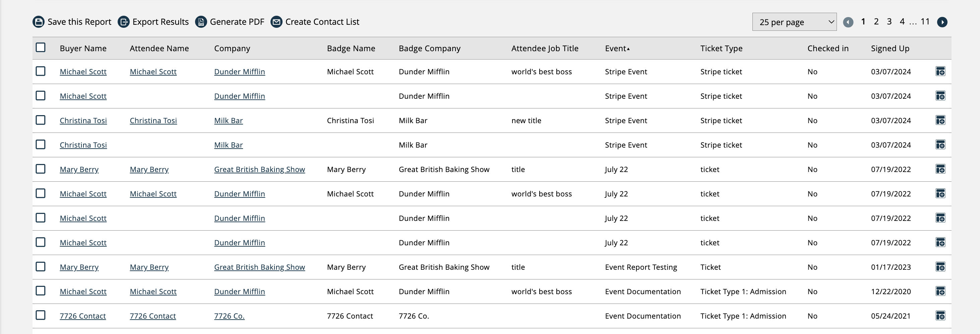Click row action icon for Event Report Testing

point(940,267)
